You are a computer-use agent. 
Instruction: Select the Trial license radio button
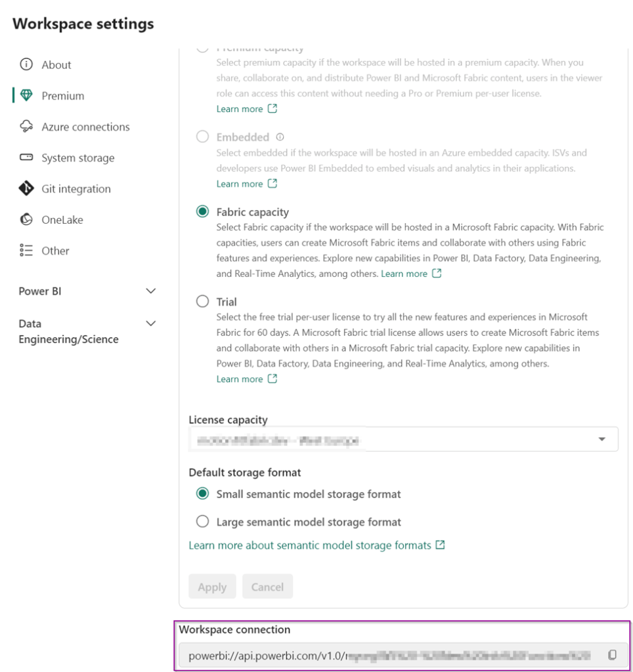(202, 302)
